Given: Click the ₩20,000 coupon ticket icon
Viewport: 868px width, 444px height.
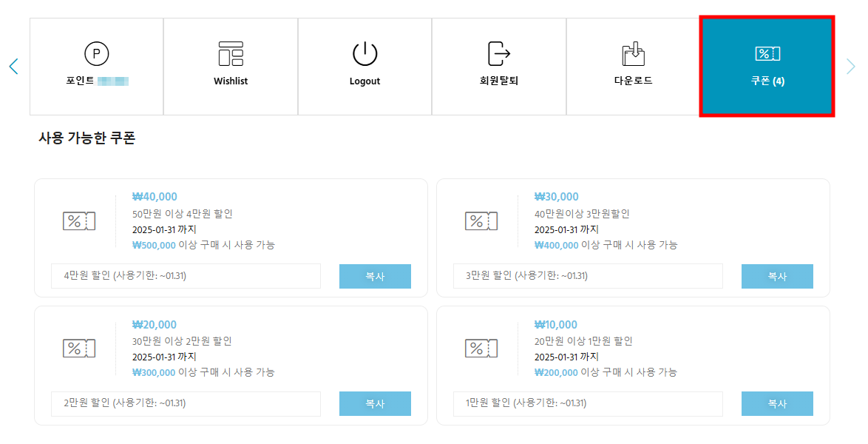Looking at the screenshot, I should point(79,349).
